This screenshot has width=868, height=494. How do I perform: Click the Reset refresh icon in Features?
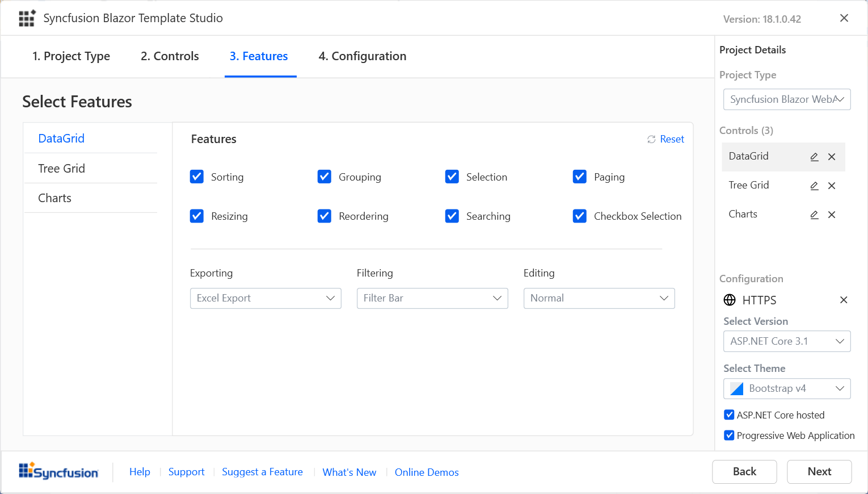pos(651,140)
